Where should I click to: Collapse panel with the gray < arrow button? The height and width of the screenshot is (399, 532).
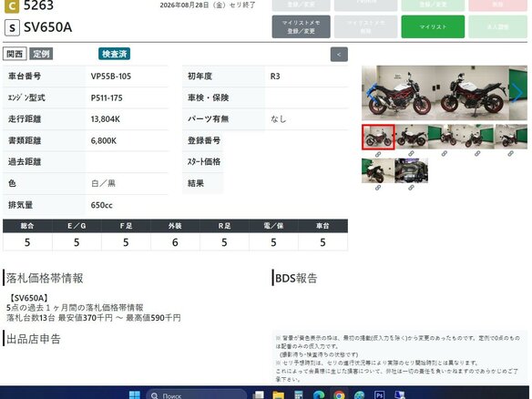click(x=339, y=55)
